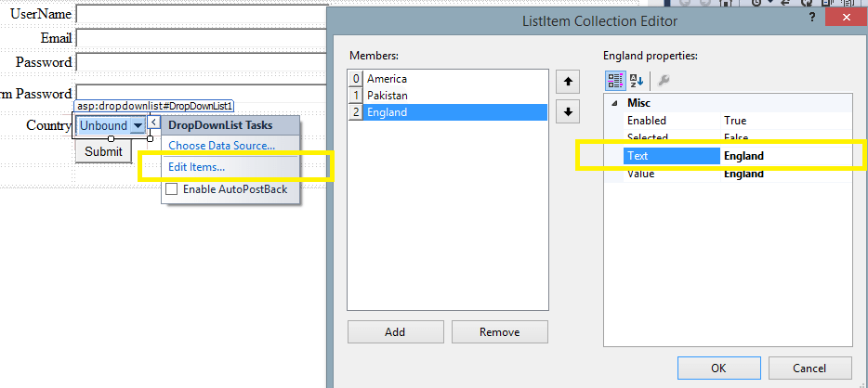
Task: Click the Categorized view icon in properties
Action: tap(615, 80)
